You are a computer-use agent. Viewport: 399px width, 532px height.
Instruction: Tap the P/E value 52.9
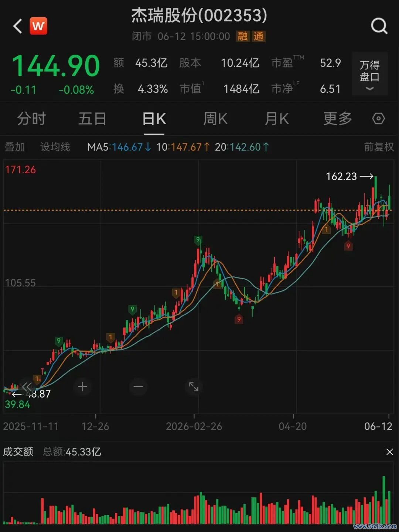coord(331,63)
